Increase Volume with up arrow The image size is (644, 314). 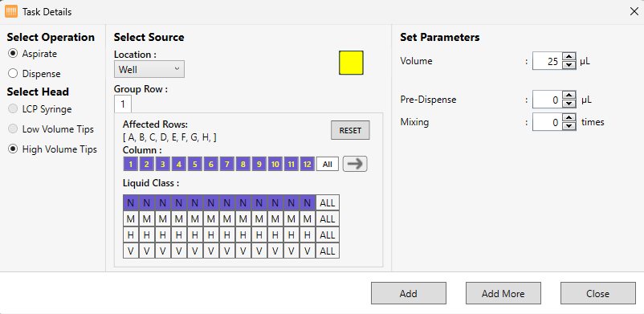point(569,57)
